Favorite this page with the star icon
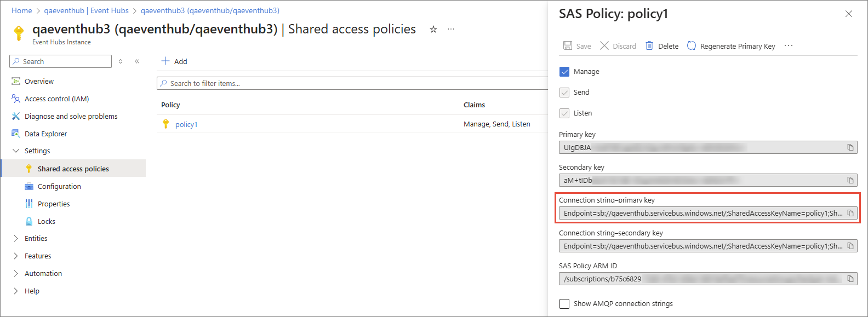 tap(433, 30)
